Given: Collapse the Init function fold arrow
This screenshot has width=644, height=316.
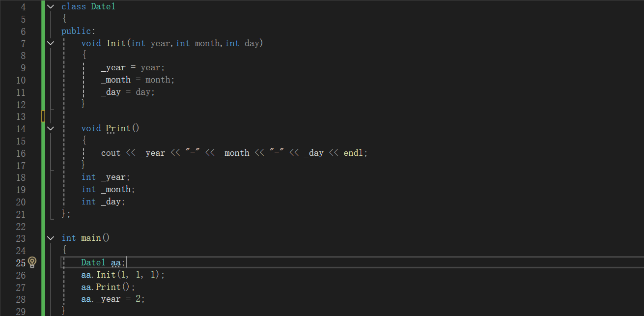Looking at the screenshot, I should tap(51, 43).
